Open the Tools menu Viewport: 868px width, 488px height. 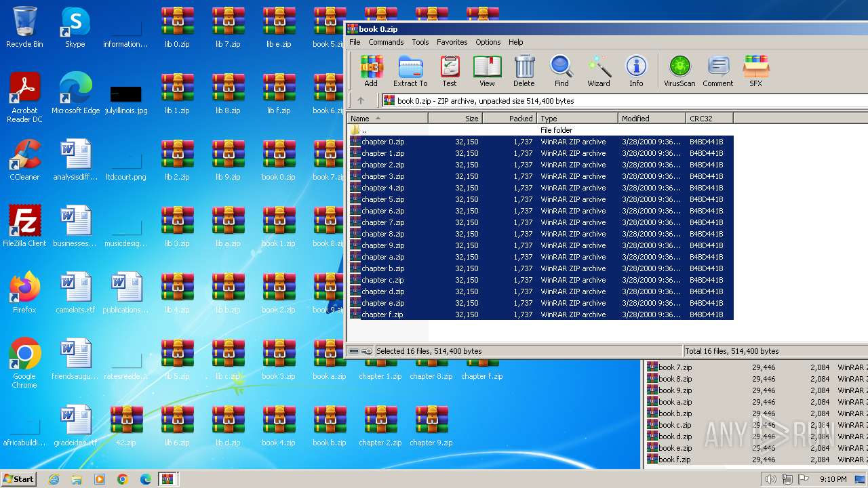pyautogui.click(x=420, y=42)
